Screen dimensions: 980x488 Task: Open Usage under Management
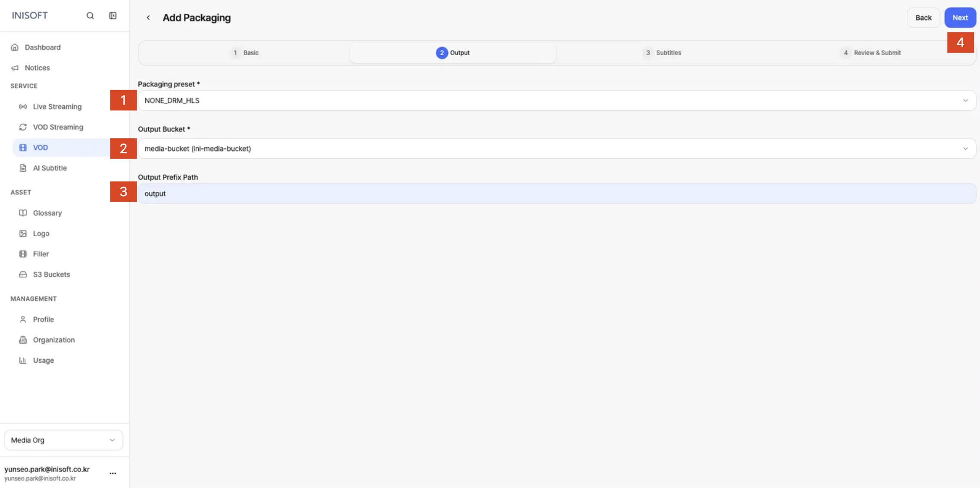44,360
